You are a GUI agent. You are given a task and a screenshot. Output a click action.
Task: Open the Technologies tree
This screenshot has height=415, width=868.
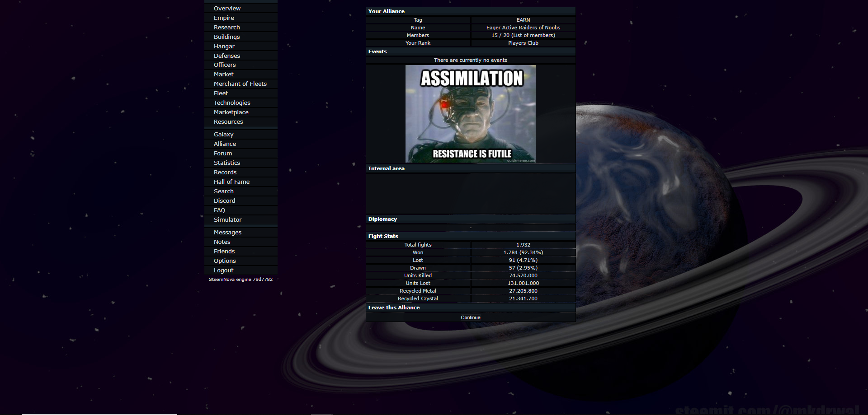tap(232, 103)
